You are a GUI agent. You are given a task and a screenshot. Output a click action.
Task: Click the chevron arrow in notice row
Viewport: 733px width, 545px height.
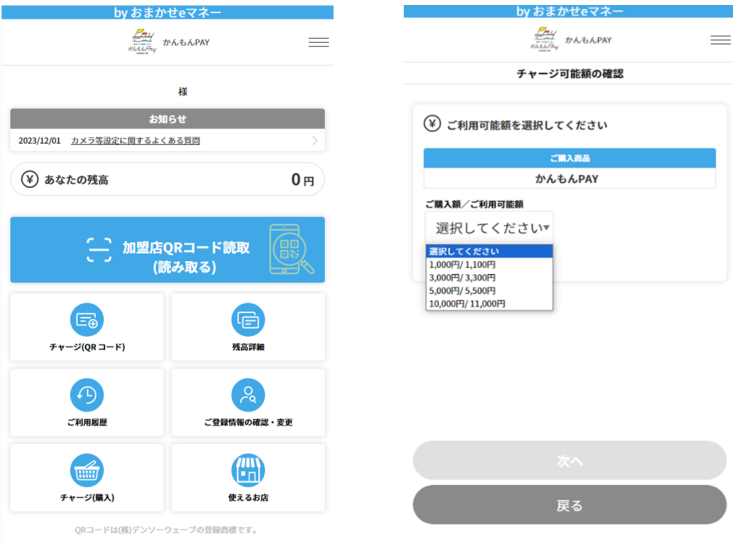(315, 141)
